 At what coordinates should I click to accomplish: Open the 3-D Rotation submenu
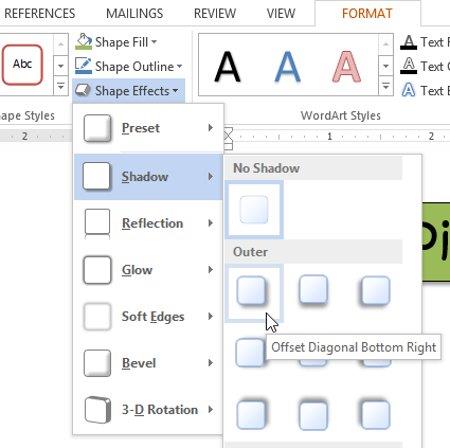coord(148,410)
